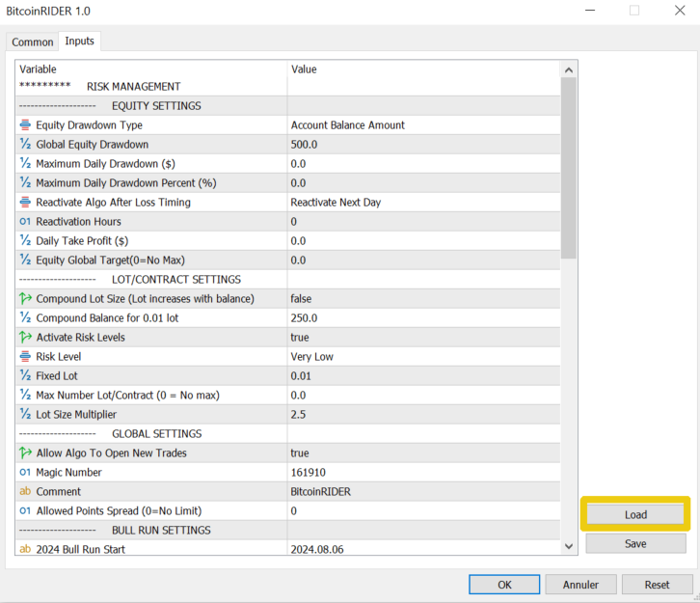Toggle Allow Algo To Open New Trades value
Viewport: 700px width, 603px height.
[423, 452]
